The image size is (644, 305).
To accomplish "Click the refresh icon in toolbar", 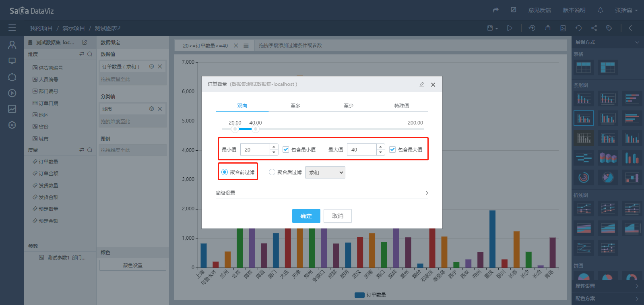I will coord(578,28).
